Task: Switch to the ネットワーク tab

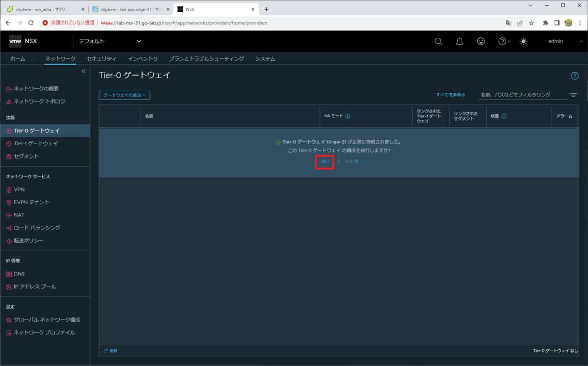Action: 60,59
